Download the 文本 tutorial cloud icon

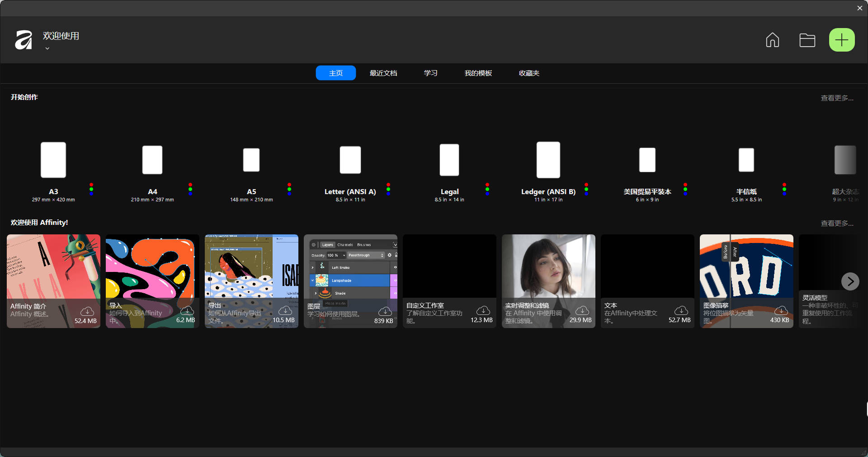[681, 310]
